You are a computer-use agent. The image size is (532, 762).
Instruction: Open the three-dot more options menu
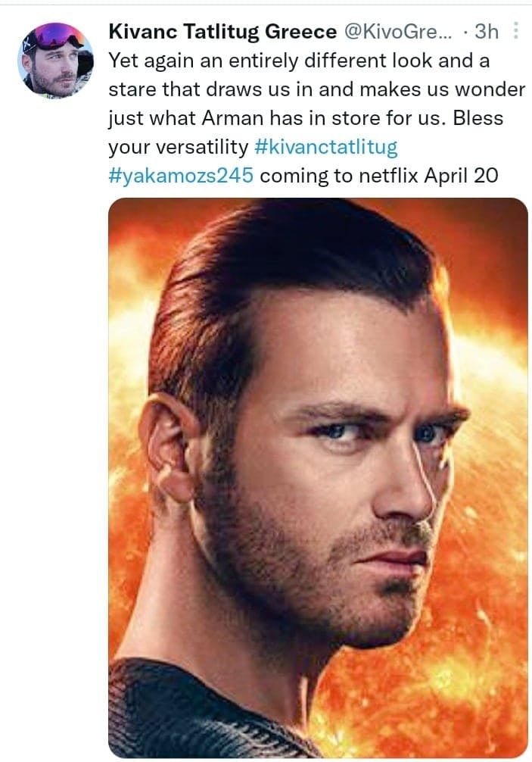click(x=517, y=31)
